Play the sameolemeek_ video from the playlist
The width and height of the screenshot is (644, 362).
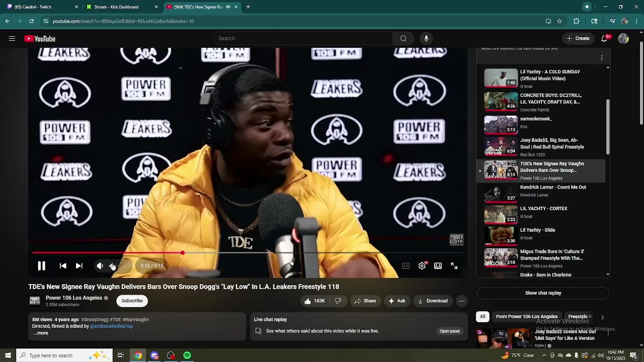tap(542, 124)
